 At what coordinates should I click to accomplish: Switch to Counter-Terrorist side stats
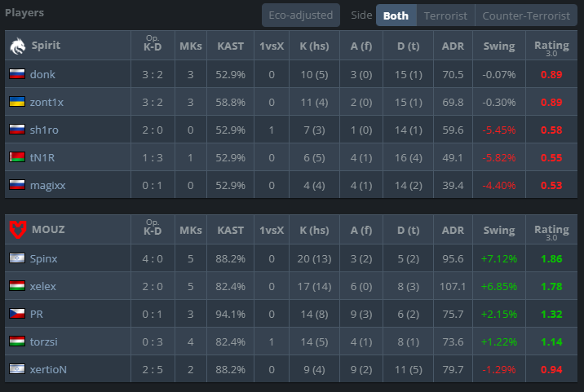coord(526,15)
